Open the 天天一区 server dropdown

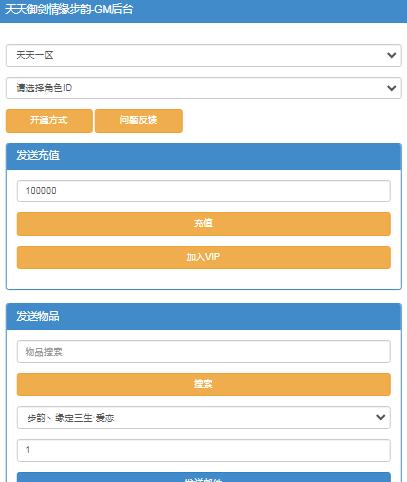tap(203, 55)
